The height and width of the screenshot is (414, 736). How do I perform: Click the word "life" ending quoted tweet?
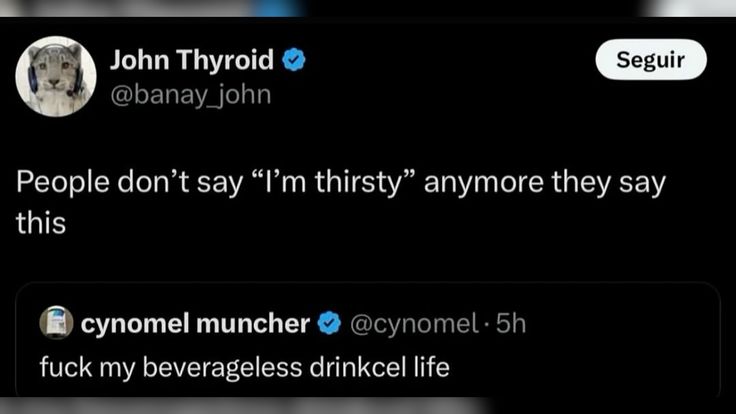coord(431,366)
